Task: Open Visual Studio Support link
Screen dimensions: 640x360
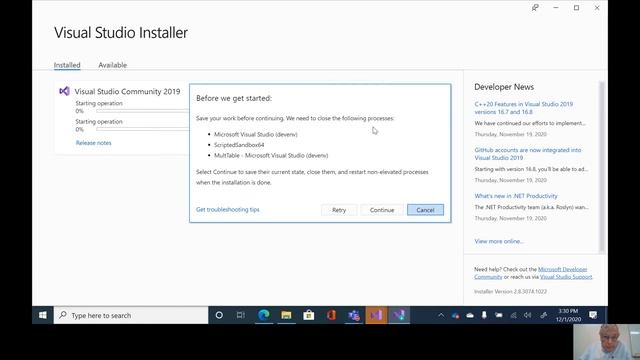Action: (x=566, y=277)
